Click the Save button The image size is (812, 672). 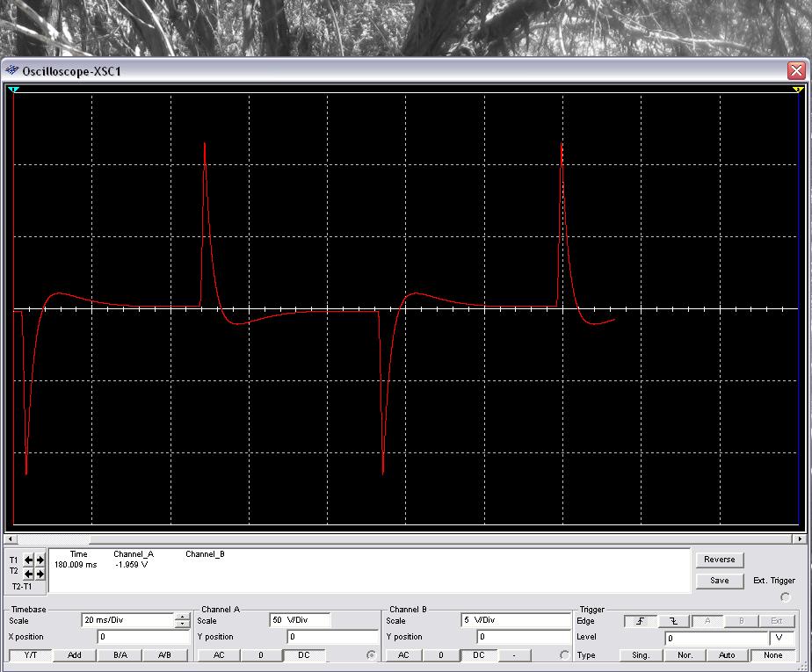(719, 580)
